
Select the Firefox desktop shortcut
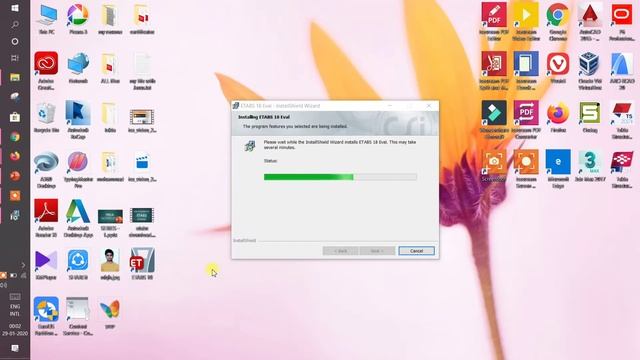pyautogui.click(x=558, y=118)
